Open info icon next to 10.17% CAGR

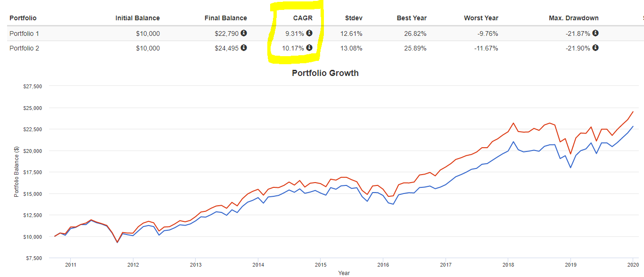(309, 48)
